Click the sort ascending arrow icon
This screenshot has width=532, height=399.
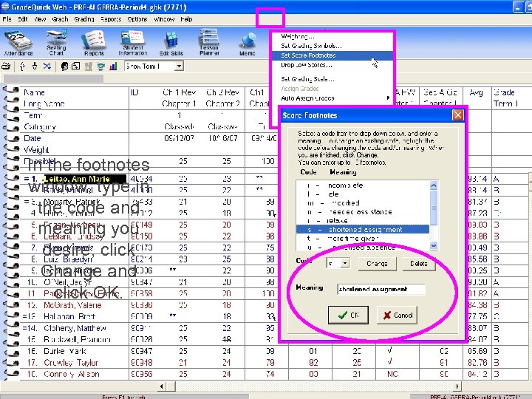tap(22, 66)
